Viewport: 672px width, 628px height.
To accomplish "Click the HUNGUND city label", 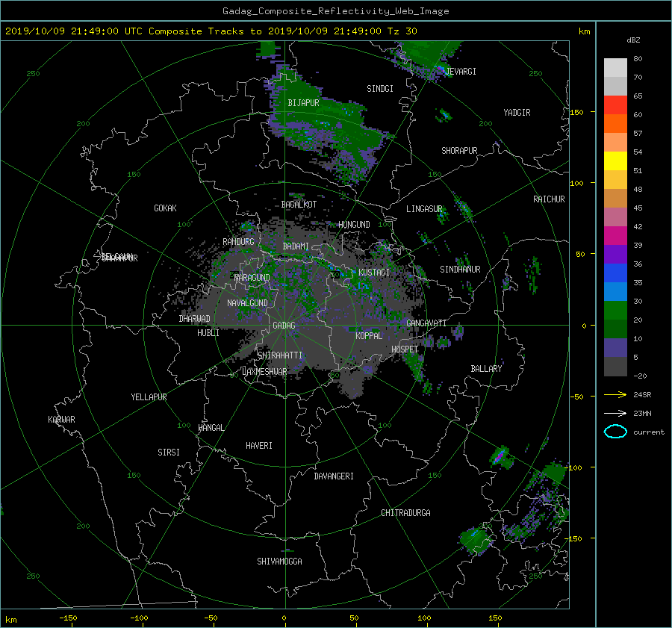I will click(354, 225).
